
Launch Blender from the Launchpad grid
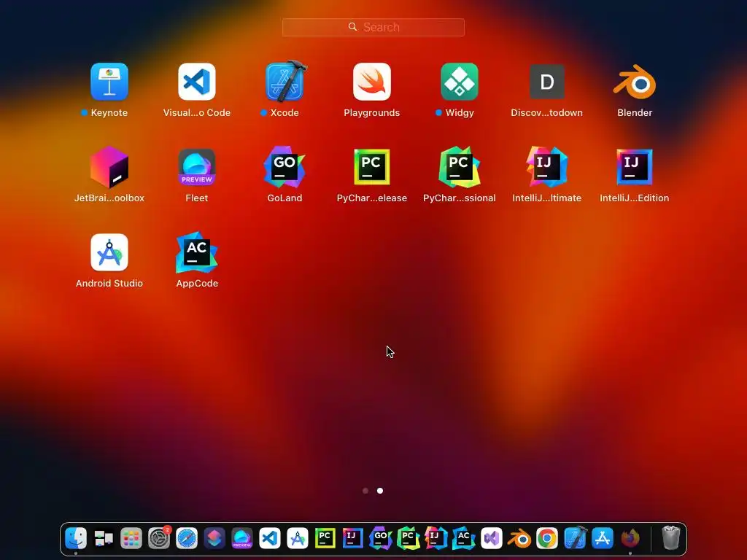coord(635,82)
